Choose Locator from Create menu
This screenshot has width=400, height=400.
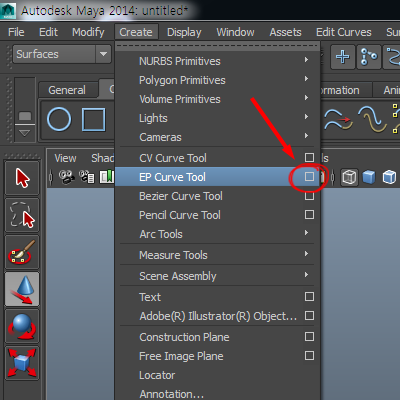(157, 375)
